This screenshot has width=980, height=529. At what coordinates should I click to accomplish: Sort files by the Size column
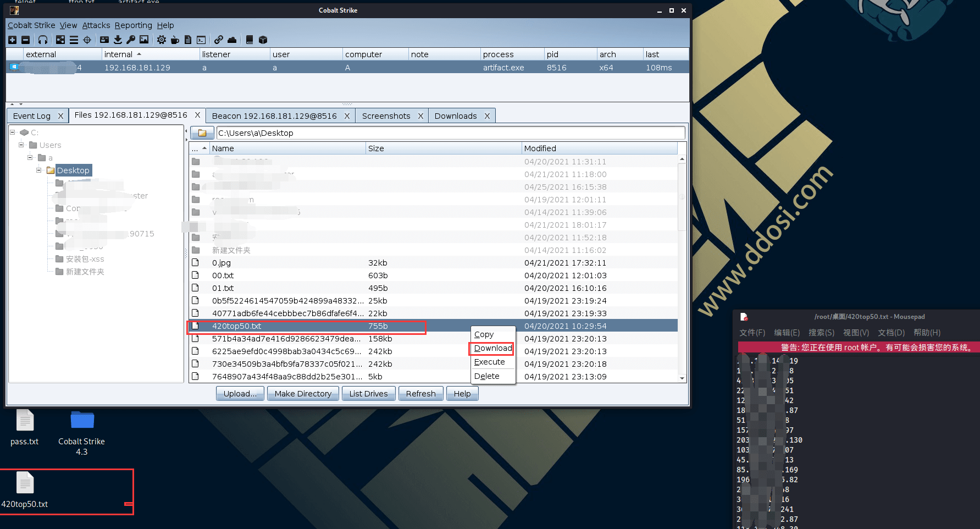(444, 148)
